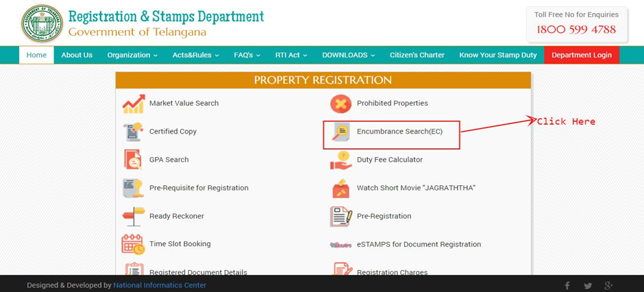Open the DOWNLOADS dropdown menu

point(348,55)
